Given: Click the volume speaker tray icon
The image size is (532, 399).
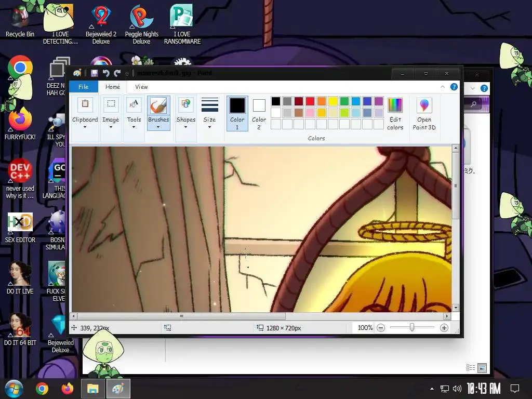Looking at the screenshot, I should pos(457,389).
